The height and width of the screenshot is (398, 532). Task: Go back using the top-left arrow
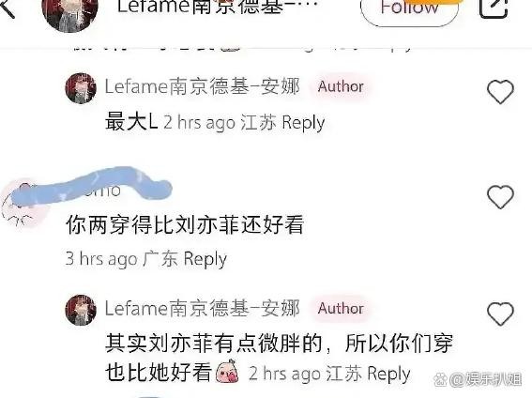point(7,8)
